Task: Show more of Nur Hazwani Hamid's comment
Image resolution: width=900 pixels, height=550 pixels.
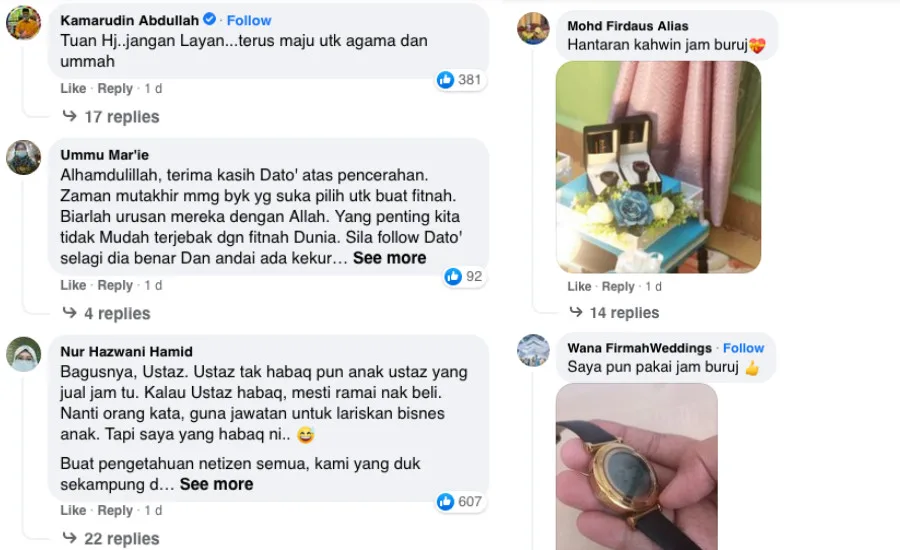Action: pos(216,484)
